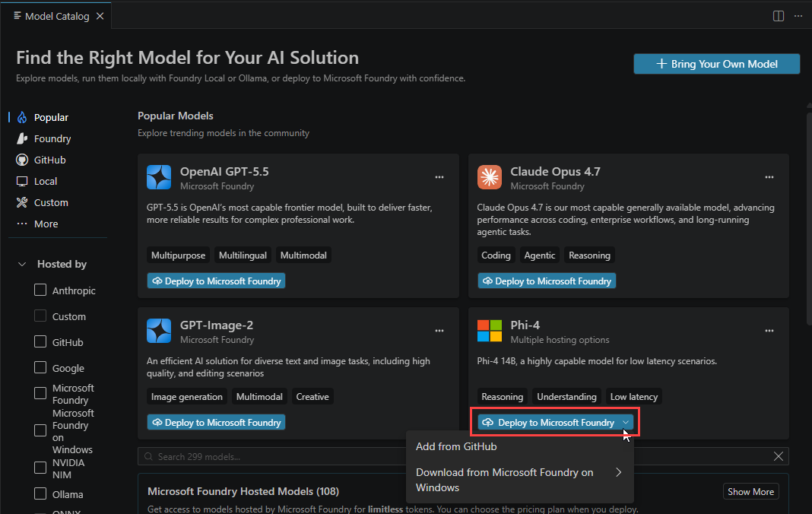812x514 pixels.
Task: Toggle the Google hosted-by checkbox
Action: (x=40, y=367)
